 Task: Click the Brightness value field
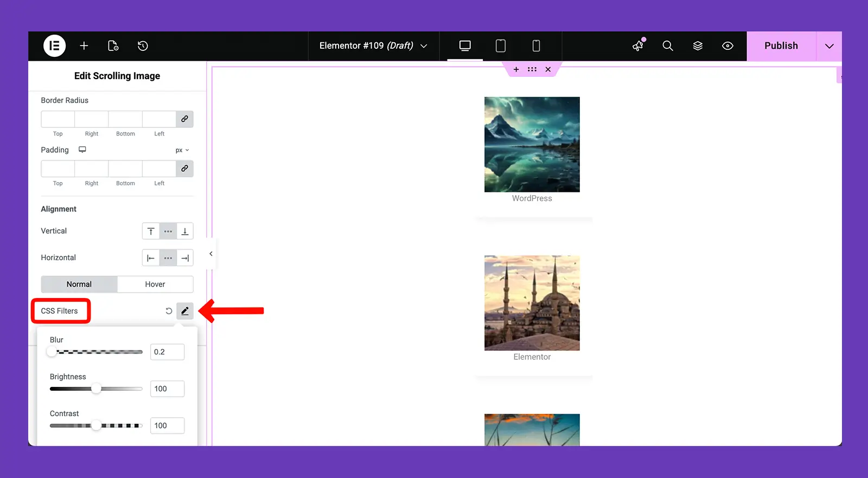tap(167, 389)
